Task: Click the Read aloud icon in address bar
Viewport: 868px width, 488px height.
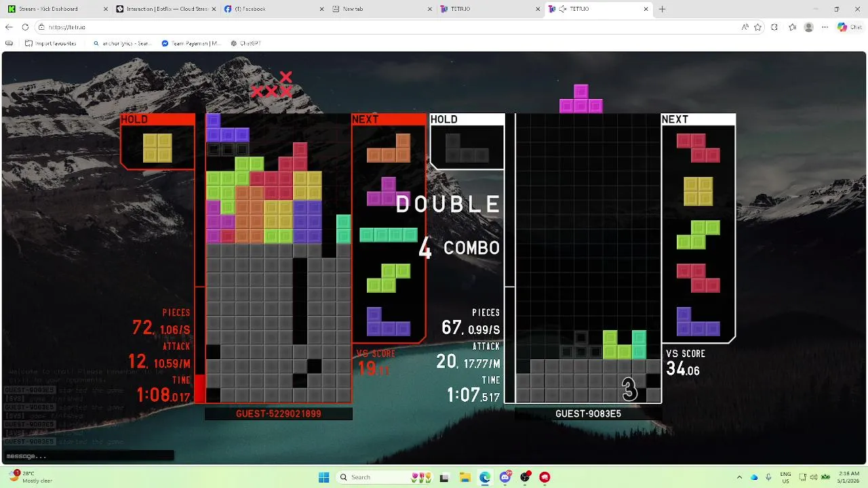Action: click(x=745, y=27)
